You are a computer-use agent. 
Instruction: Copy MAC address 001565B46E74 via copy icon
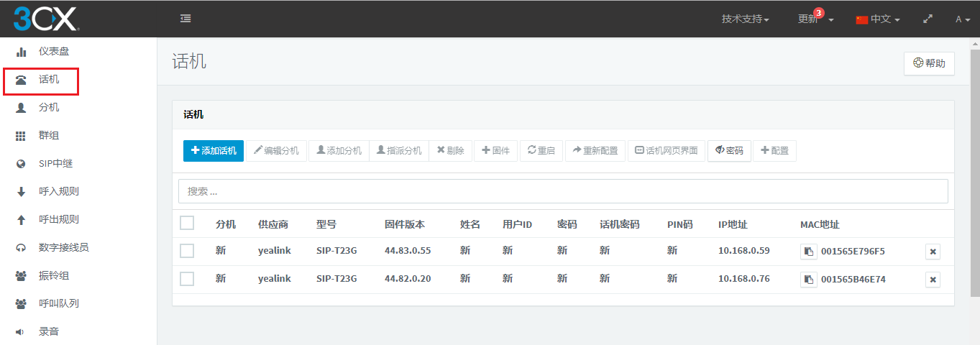(x=808, y=280)
